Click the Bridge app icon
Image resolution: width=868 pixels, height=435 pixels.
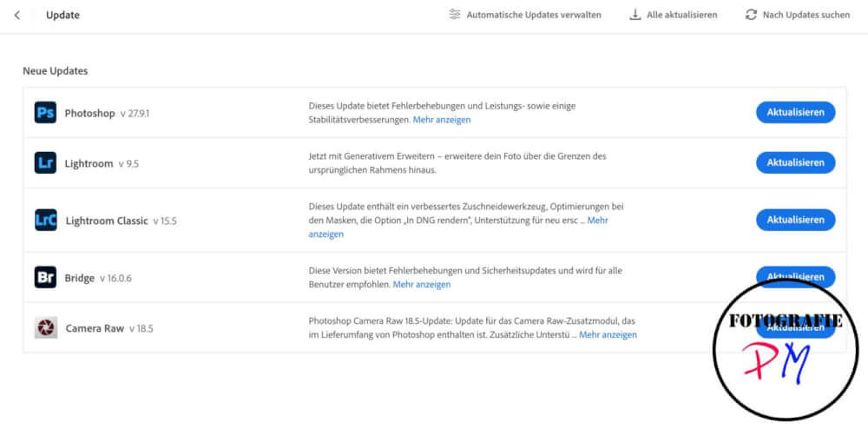point(45,277)
